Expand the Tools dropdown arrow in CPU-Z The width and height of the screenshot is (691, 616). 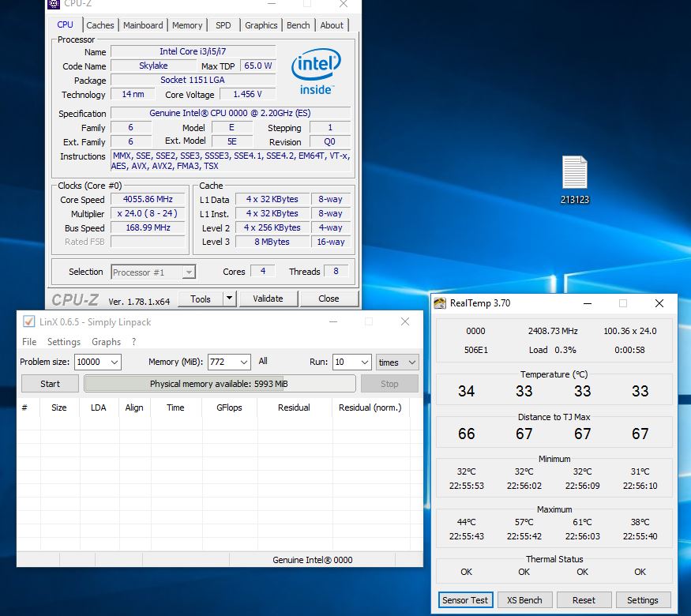[229, 299]
